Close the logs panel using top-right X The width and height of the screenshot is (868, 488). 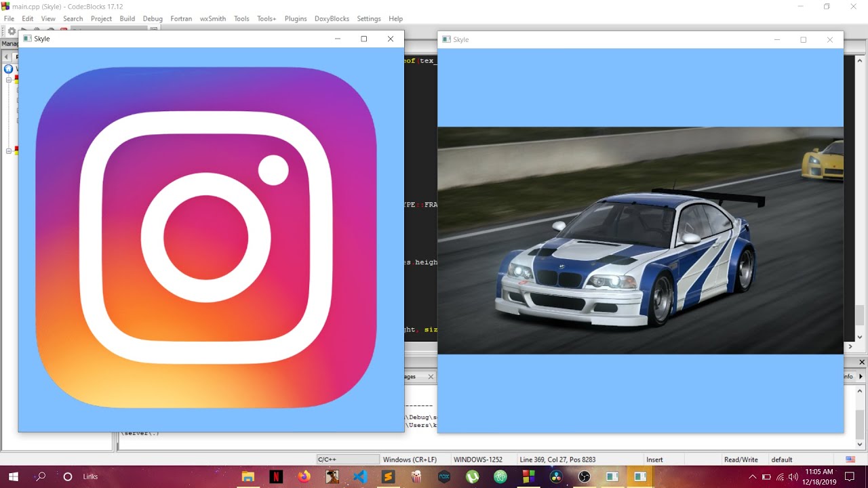coord(862,363)
